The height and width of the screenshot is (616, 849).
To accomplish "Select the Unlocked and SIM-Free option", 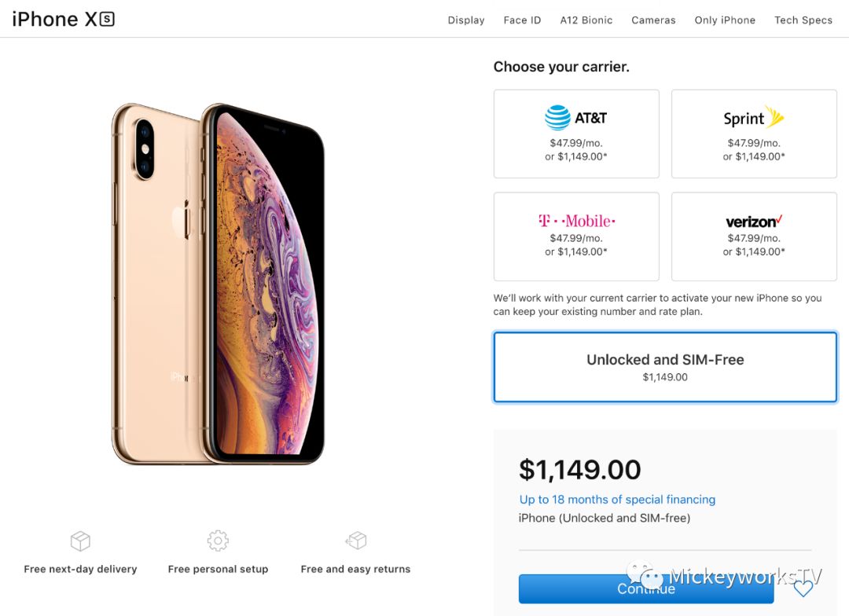I will coord(665,366).
